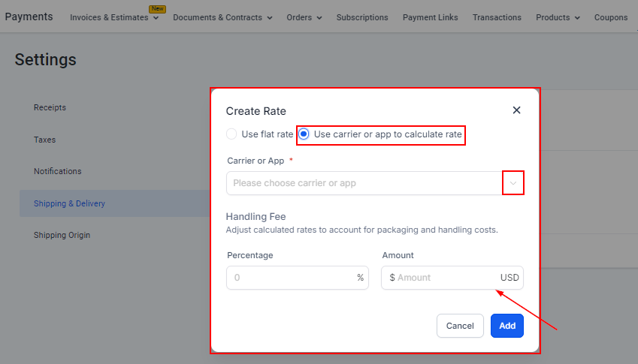The image size is (638, 364).
Task: Expand the Products menu
Action: (558, 17)
